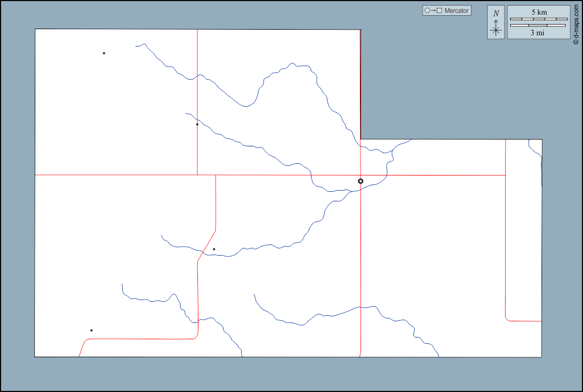583x392 pixels.
Task: Select the ringed main city marker
Action: click(360, 181)
